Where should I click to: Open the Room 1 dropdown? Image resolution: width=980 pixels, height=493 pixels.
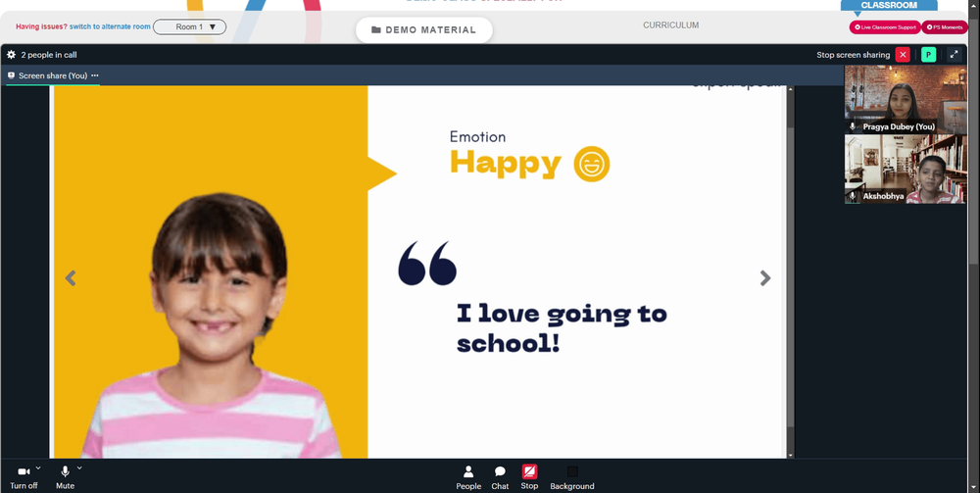pyautogui.click(x=189, y=26)
